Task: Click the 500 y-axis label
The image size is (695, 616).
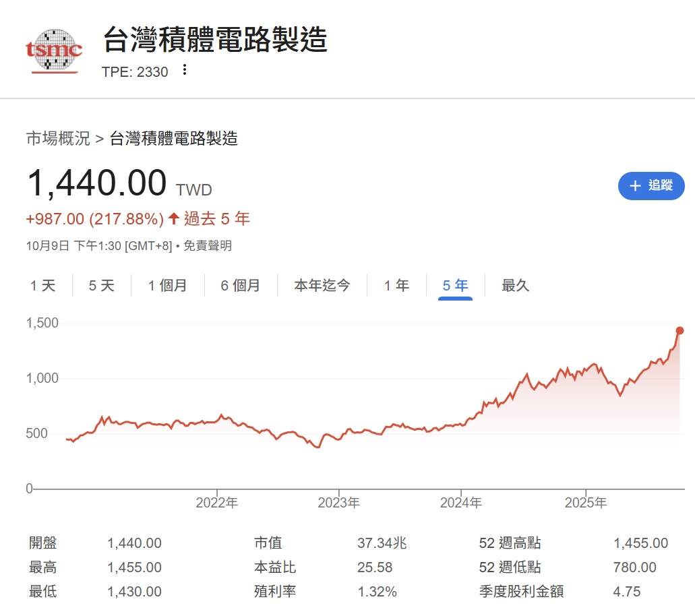Action: (x=36, y=433)
